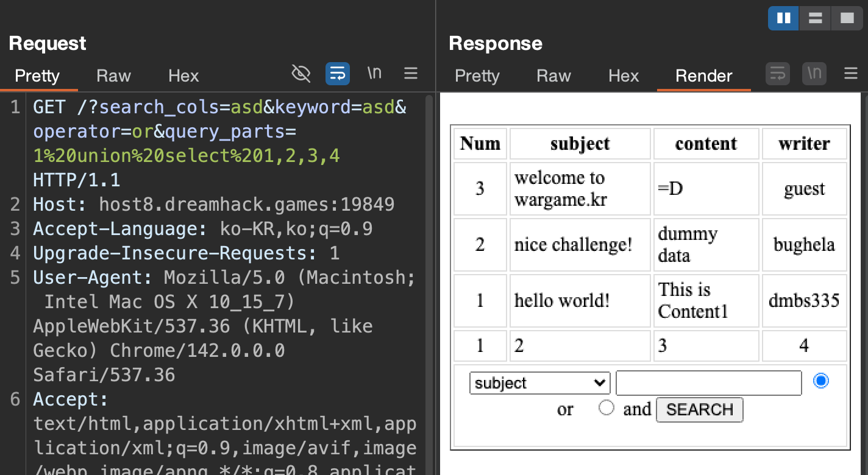This screenshot has height=475, width=868.
Task: Switch to Raw tab in Request panel
Action: pos(113,76)
